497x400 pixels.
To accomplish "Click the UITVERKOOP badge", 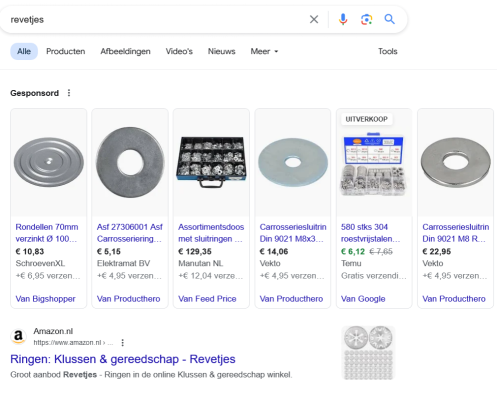I will point(366,119).
